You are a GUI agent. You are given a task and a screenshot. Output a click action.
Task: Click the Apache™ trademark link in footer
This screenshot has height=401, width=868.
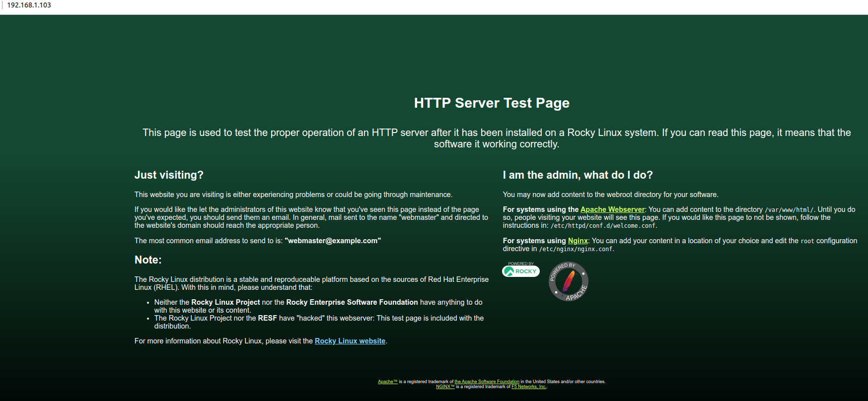[387, 382]
